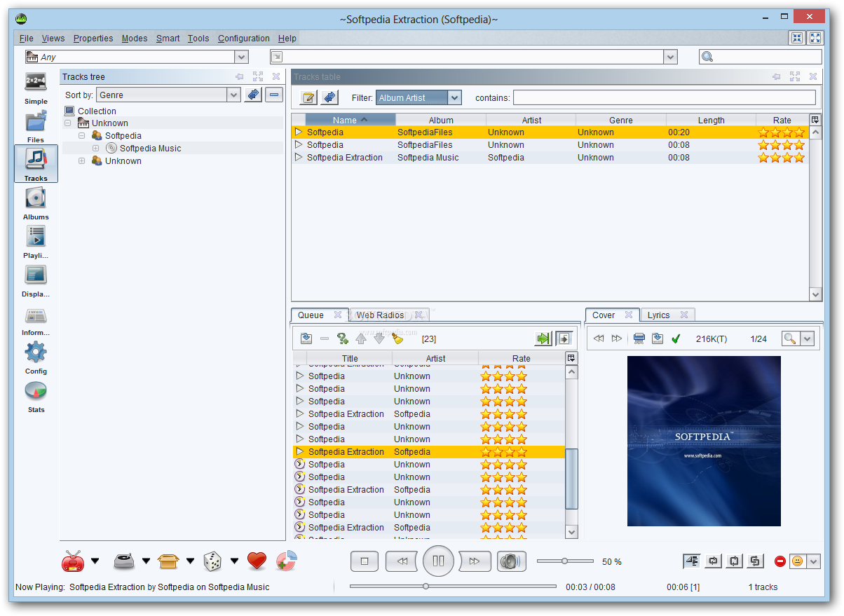This screenshot has height=616, width=844.
Task: Toggle the shuffle mode button
Action: click(755, 561)
